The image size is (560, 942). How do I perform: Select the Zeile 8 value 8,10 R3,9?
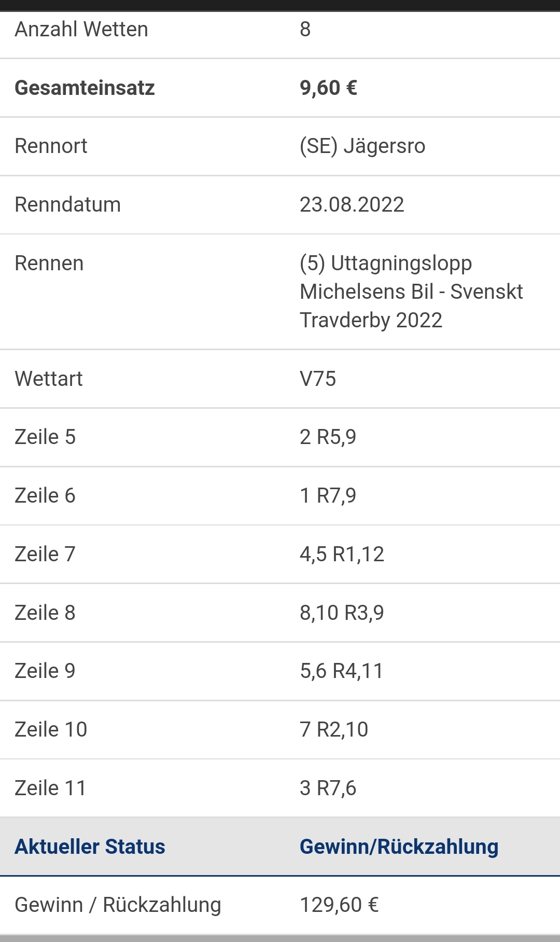(342, 613)
